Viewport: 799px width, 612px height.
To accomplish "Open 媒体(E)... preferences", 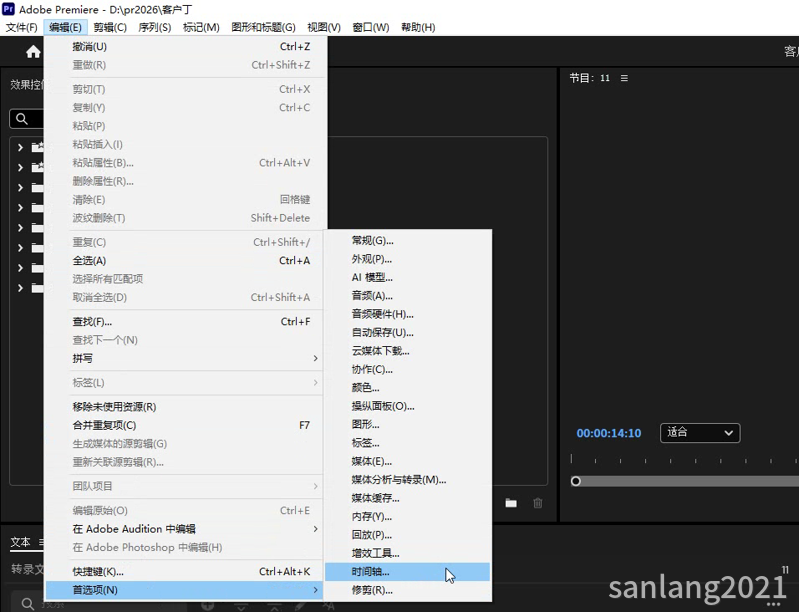I will tap(408, 461).
